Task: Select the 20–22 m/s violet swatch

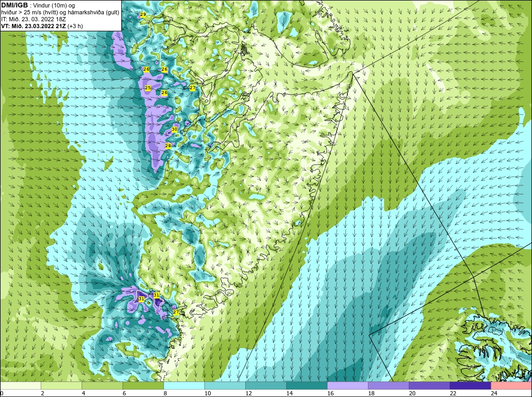Action: click(x=429, y=386)
